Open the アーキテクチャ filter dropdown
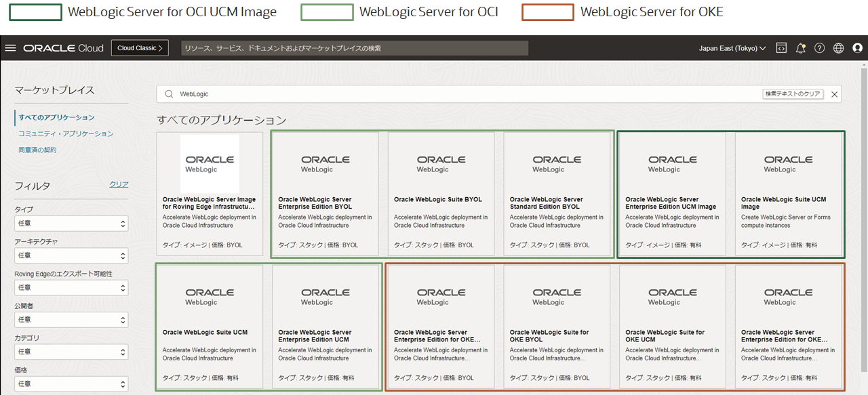Viewport: 868px width, 395px height. click(x=71, y=255)
